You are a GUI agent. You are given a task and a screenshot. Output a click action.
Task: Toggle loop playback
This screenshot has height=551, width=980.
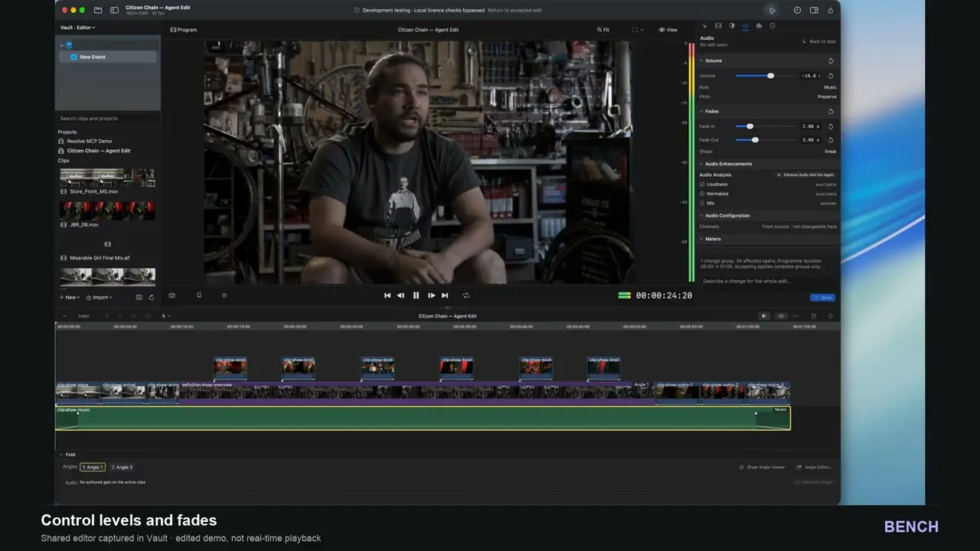tap(465, 295)
